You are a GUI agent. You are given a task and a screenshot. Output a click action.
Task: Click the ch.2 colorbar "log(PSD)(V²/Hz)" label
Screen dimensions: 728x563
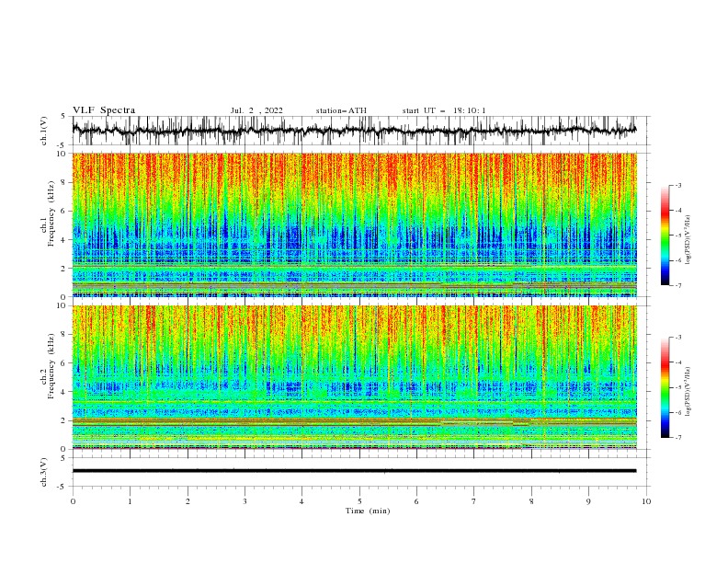tap(688, 392)
